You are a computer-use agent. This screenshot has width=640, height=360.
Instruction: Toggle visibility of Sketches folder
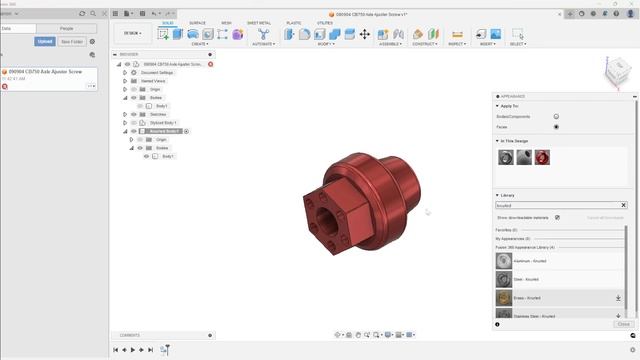pyautogui.click(x=134, y=114)
